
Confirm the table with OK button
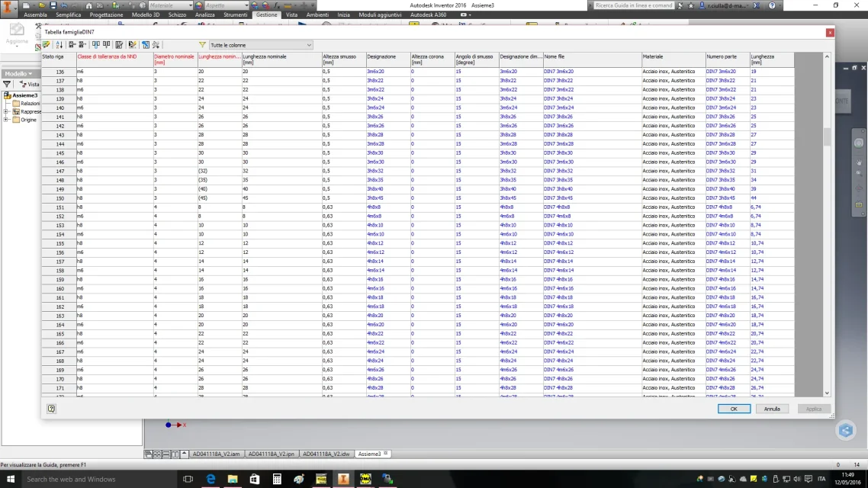click(x=734, y=409)
